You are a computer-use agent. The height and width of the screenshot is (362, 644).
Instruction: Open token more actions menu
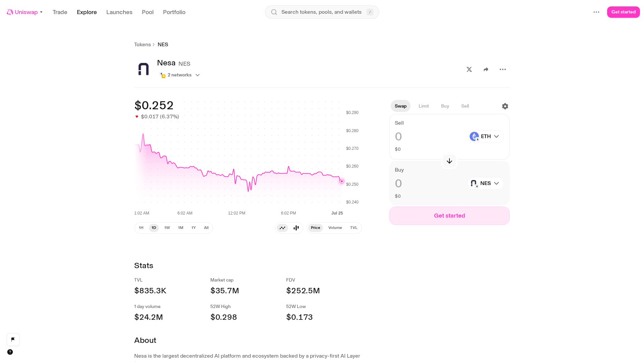tap(503, 69)
